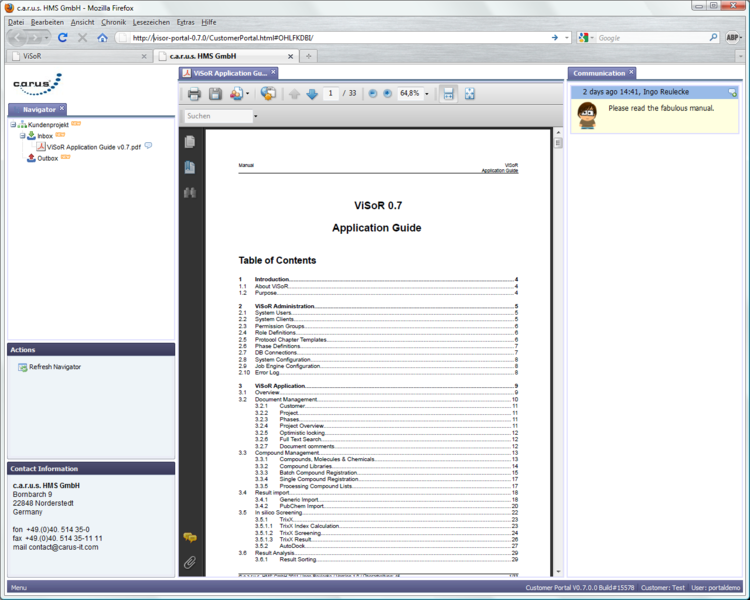Open the address bar history dropdown
750x600 pixels.
[567, 37]
